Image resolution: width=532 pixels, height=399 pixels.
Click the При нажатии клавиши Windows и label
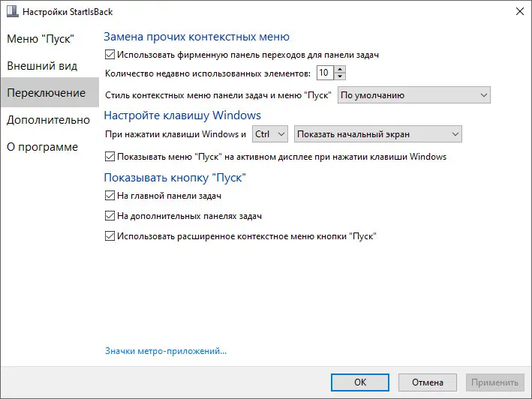click(176, 134)
